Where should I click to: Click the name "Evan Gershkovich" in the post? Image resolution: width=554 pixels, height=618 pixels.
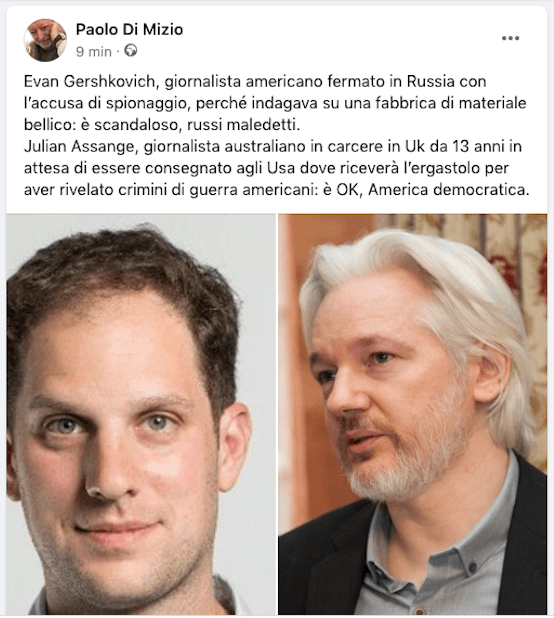tap(89, 82)
